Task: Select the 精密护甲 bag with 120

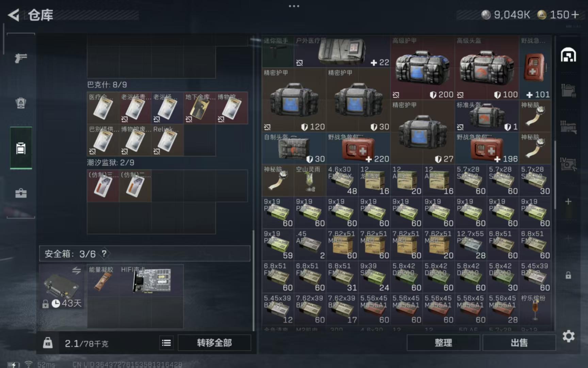Action: (294, 100)
